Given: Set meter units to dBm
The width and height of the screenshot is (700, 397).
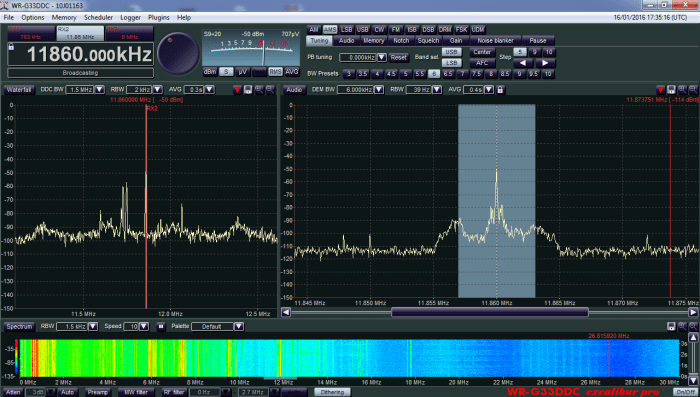Looking at the screenshot, I should tap(210, 71).
